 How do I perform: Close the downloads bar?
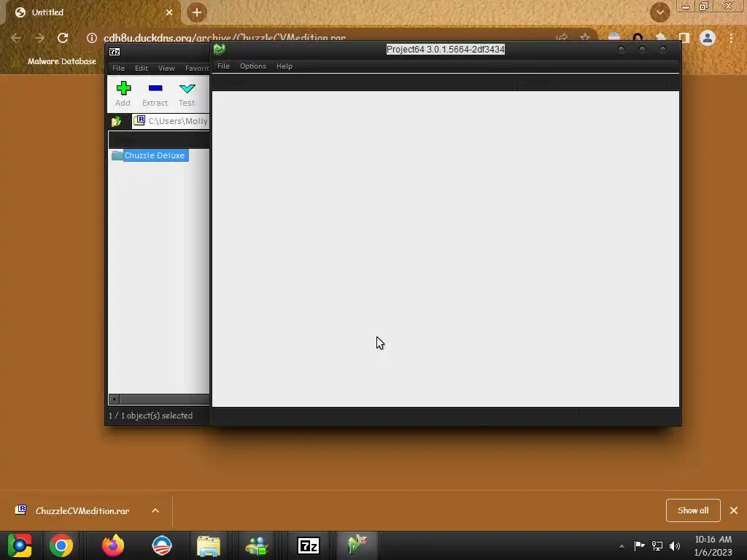[x=734, y=510]
